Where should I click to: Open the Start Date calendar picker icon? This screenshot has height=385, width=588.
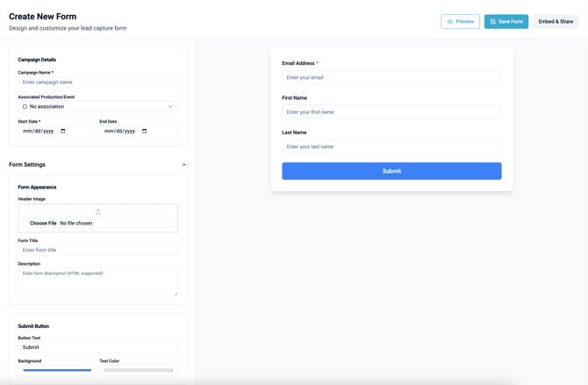[63, 132]
